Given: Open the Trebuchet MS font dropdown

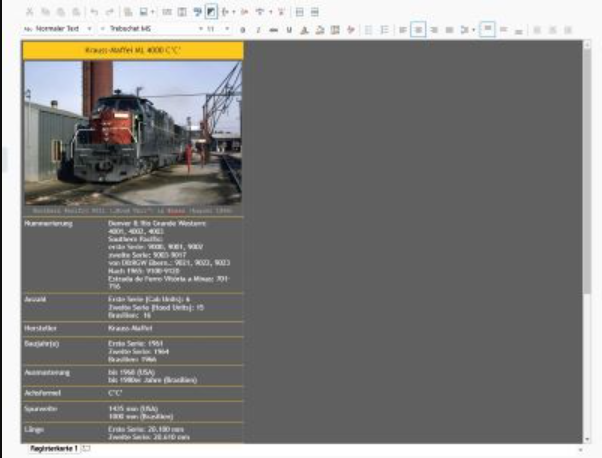Looking at the screenshot, I should pyautogui.click(x=150, y=30).
